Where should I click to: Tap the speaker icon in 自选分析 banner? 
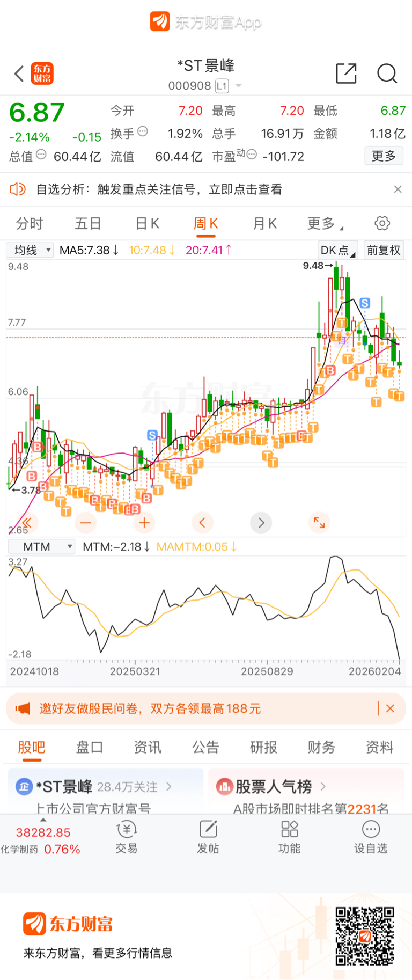[x=18, y=189]
